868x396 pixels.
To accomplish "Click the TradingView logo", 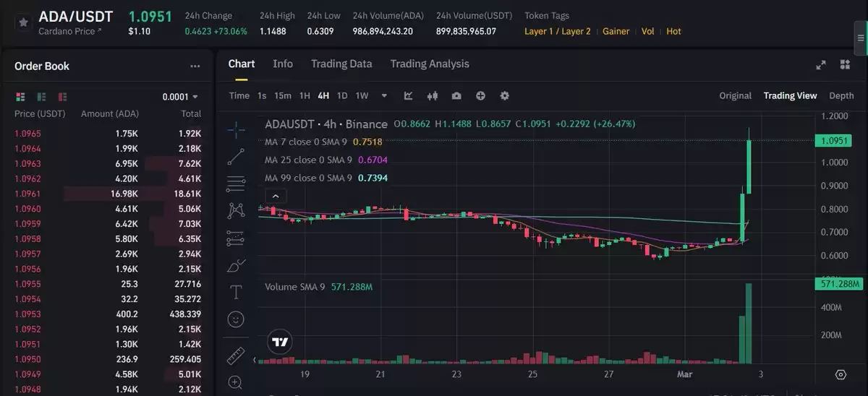I will click(280, 342).
